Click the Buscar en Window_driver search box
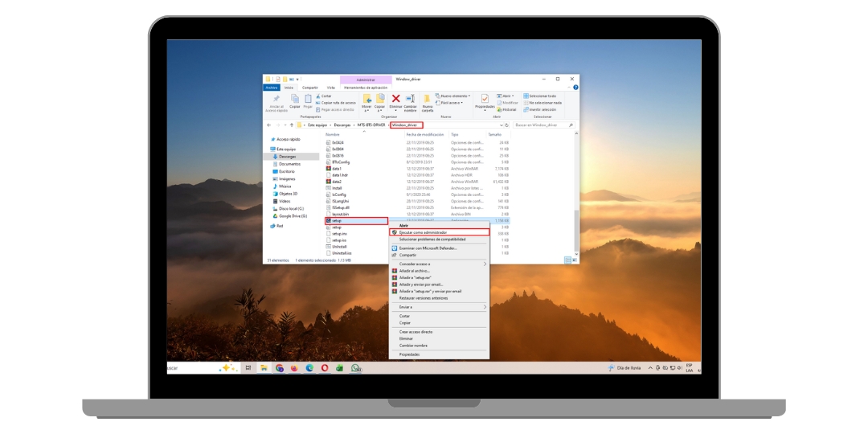868x434 pixels. (x=541, y=125)
